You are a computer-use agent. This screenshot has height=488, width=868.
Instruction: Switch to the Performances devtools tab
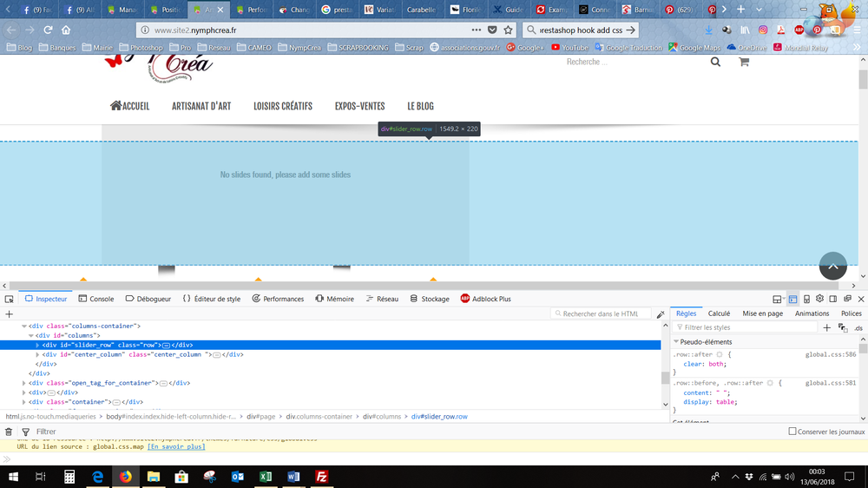coord(278,299)
